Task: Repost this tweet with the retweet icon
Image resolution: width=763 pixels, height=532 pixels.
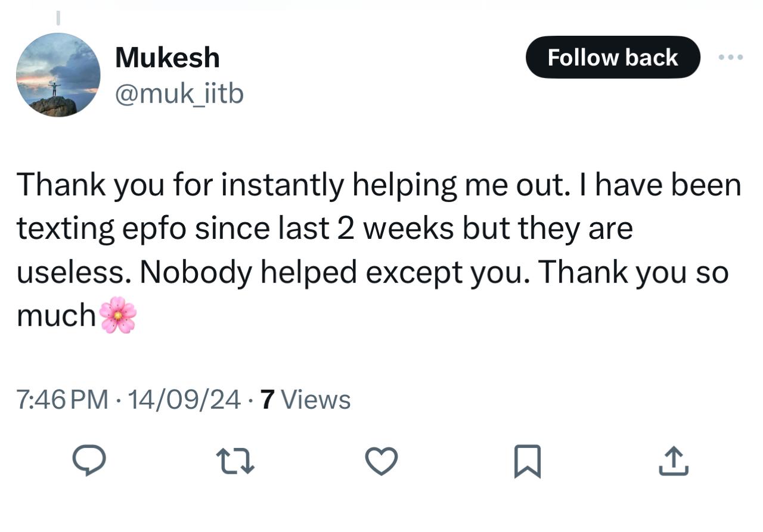Action: click(235, 462)
